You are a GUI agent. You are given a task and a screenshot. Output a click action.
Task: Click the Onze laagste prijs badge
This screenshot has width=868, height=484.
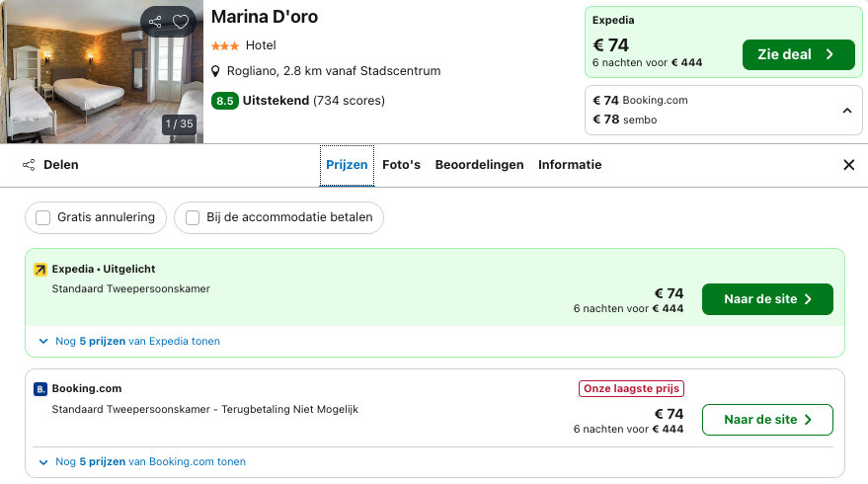[631, 389]
